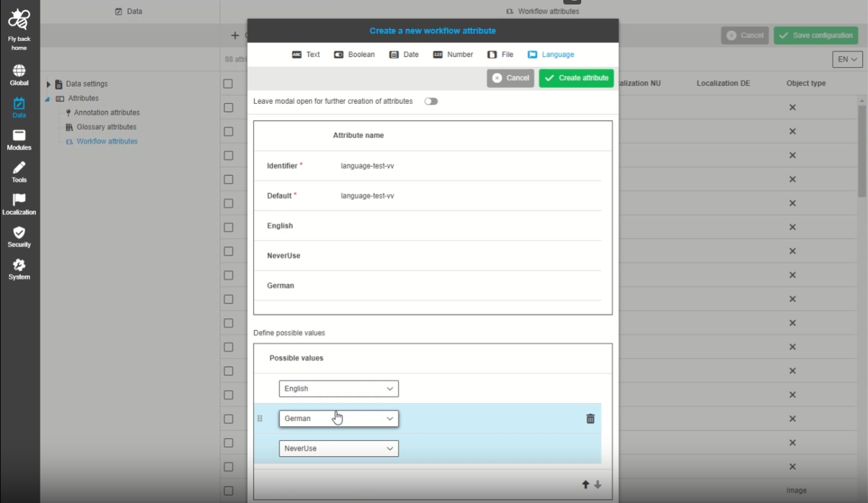868x503 pixels.
Task: Tick the select-all checkbox in the table header
Action: [x=228, y=83]
